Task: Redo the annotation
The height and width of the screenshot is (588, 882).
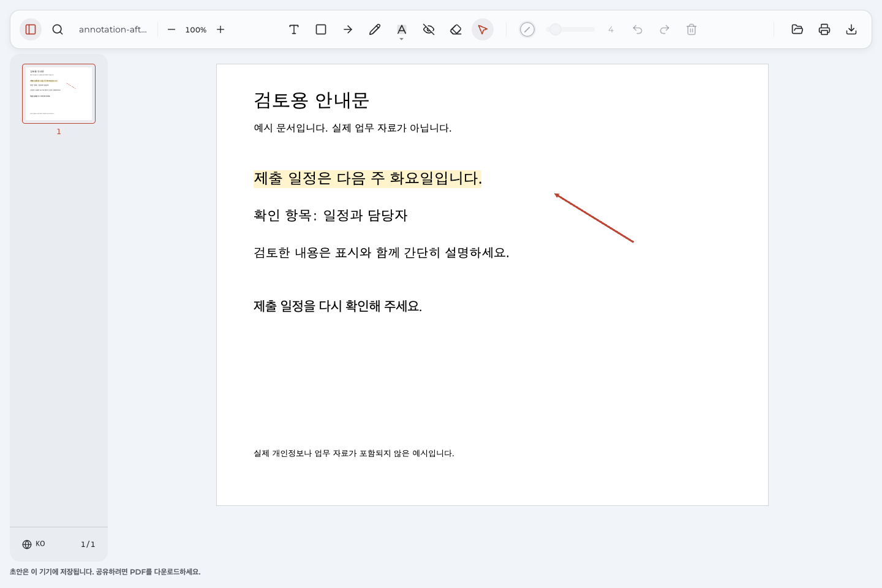Action: (x=665, y=29)
